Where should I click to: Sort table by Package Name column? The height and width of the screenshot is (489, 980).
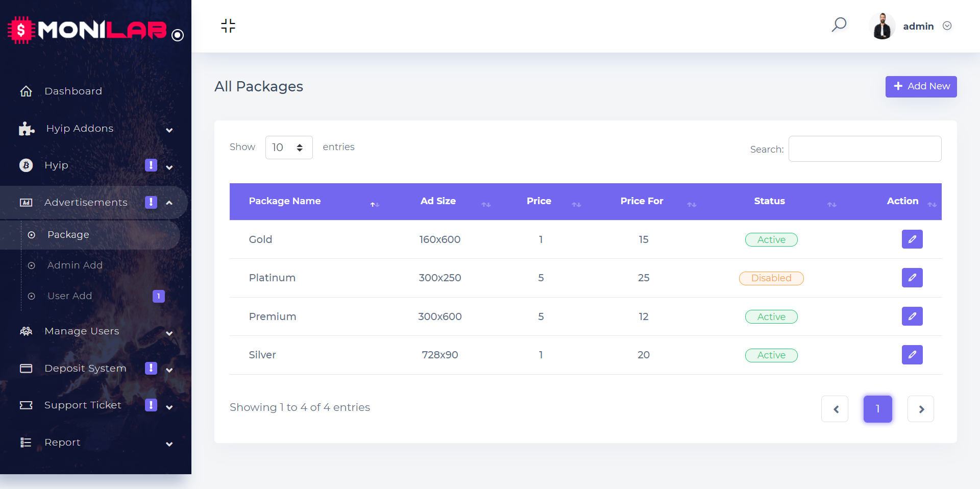tap(285, 201)
